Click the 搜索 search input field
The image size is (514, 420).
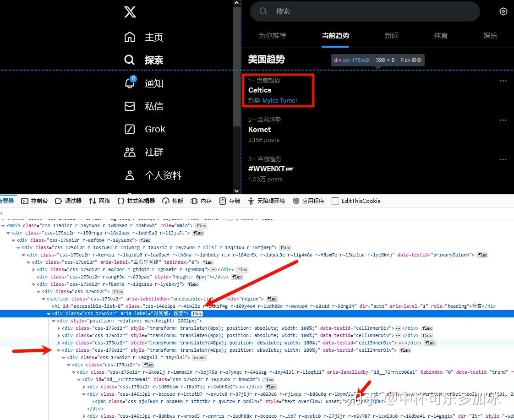(365, 11)
